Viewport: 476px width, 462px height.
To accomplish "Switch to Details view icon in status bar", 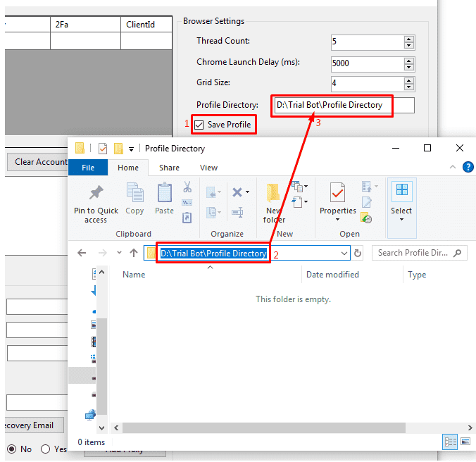I will pyautogui.click(x=450, y=442).
